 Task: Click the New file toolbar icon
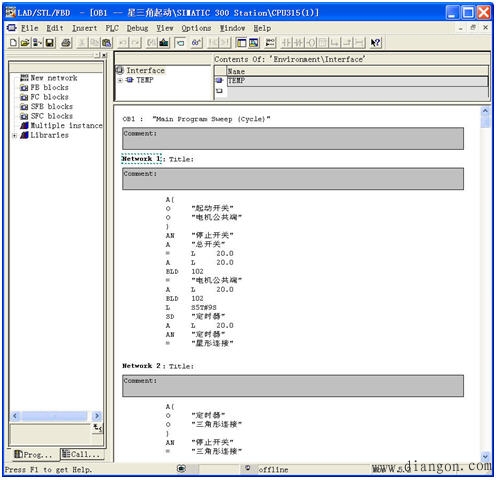[13, 43]
